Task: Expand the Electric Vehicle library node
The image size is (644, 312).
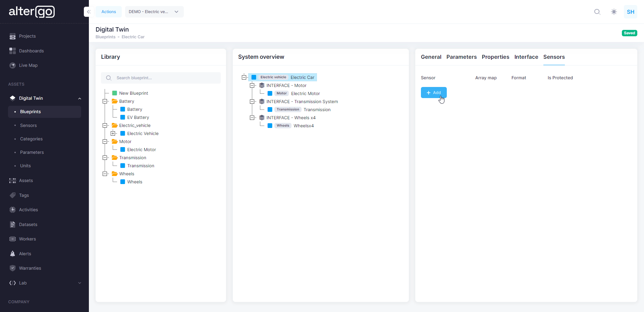Action: 113,134
